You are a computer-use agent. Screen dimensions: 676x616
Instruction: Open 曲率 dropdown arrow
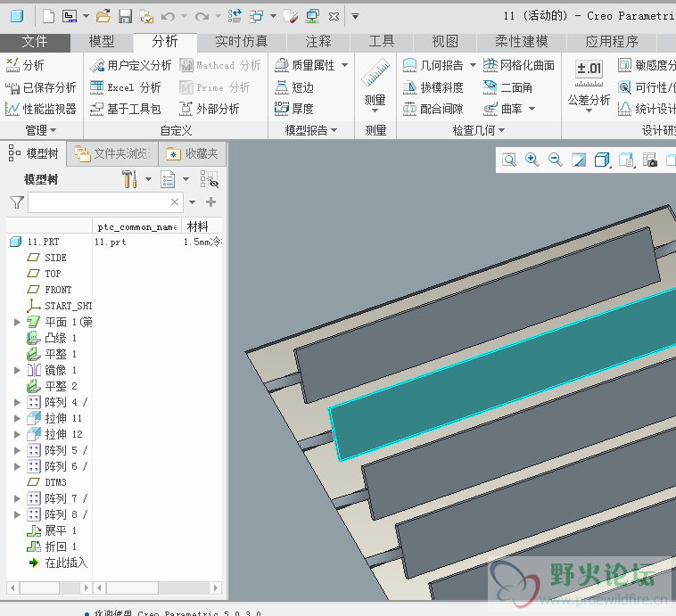click(532, 109)
